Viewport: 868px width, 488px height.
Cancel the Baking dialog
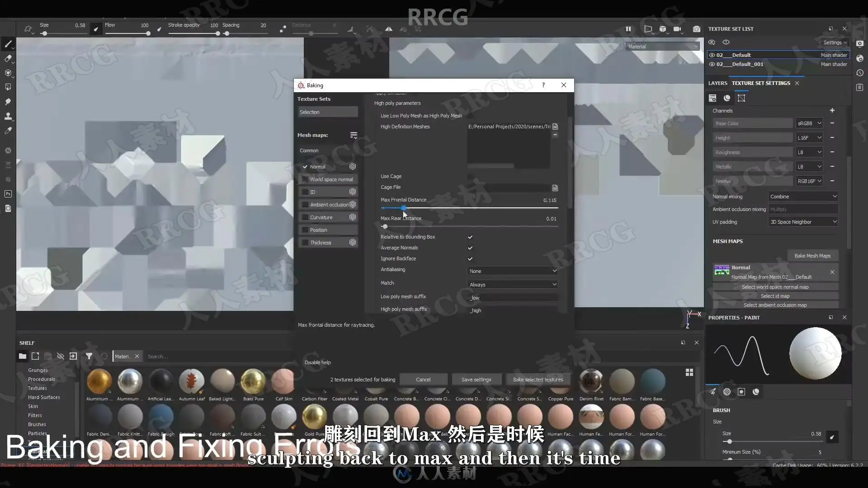[423, 380]
